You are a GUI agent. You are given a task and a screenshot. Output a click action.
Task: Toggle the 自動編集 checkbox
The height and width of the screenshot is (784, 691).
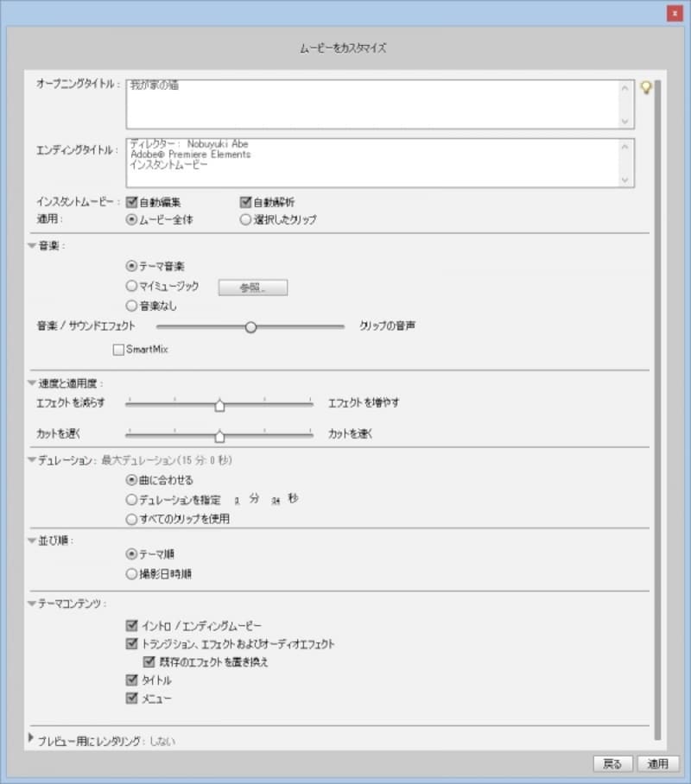click(131, 201)
